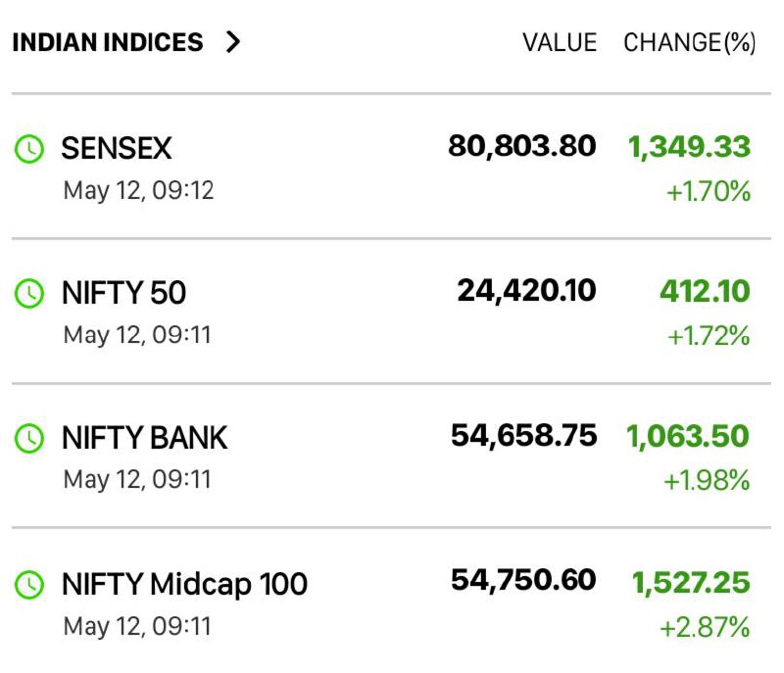Viewport: 784px width, 673px height.
Task: Click the clock icon beside NIFTY Midcap 100
Action: (x=29, y=584)
